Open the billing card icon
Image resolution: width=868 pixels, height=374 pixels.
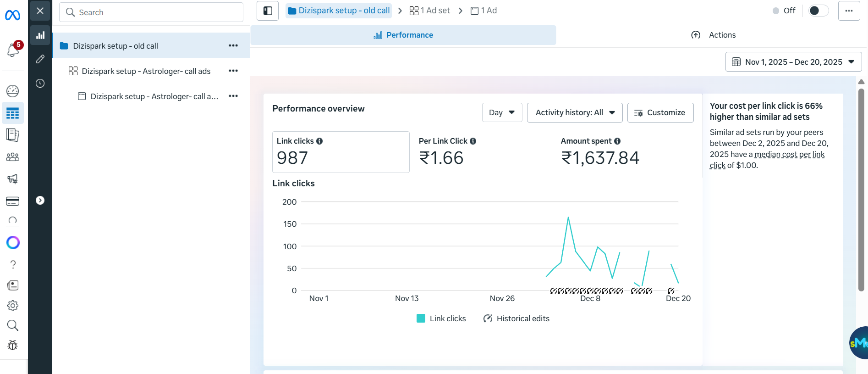tap(12, 201)
